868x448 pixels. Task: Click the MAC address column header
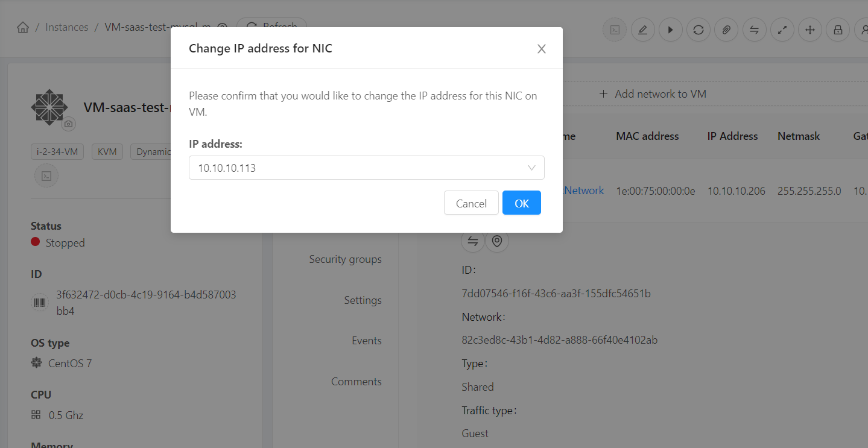[x=647, y=136]
